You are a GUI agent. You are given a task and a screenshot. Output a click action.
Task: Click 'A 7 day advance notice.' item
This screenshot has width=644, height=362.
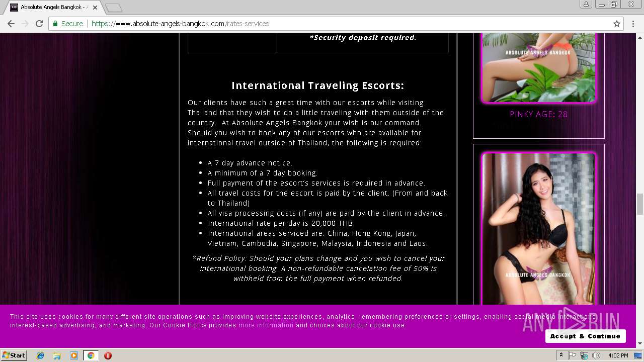[x=250, y=163]
